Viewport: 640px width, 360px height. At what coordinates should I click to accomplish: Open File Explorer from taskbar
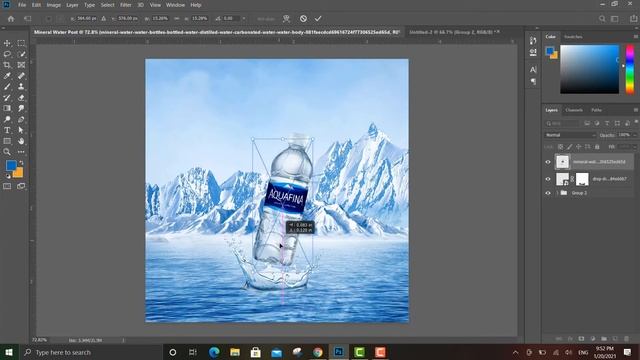[x=235, y=352]
